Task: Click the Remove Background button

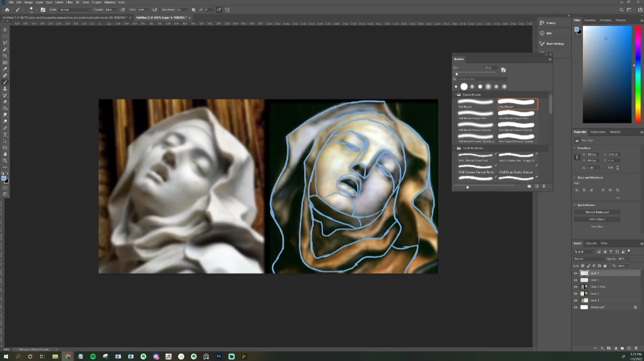Action: click(597, 212)
